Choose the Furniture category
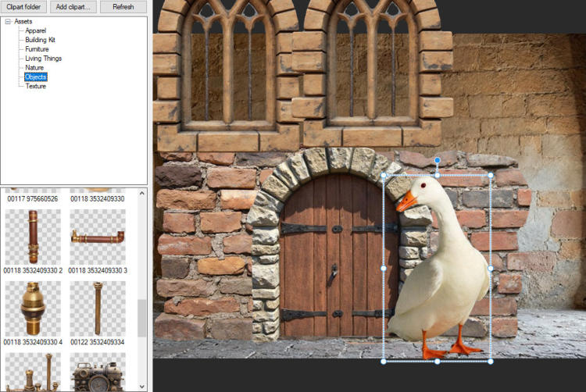The width and height of the screenshot is (586, 392). click(37, 49)
